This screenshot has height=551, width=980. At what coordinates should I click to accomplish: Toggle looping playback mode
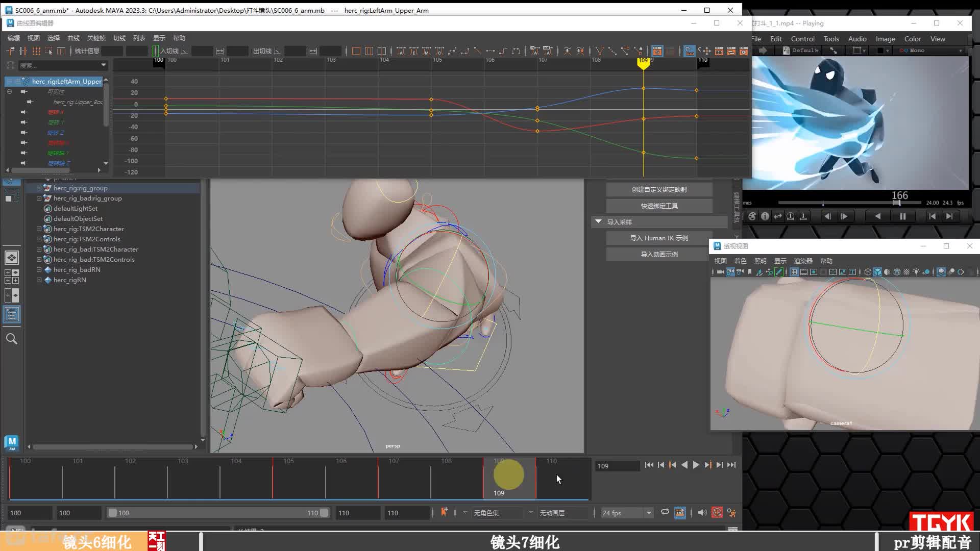pos(665,512)
